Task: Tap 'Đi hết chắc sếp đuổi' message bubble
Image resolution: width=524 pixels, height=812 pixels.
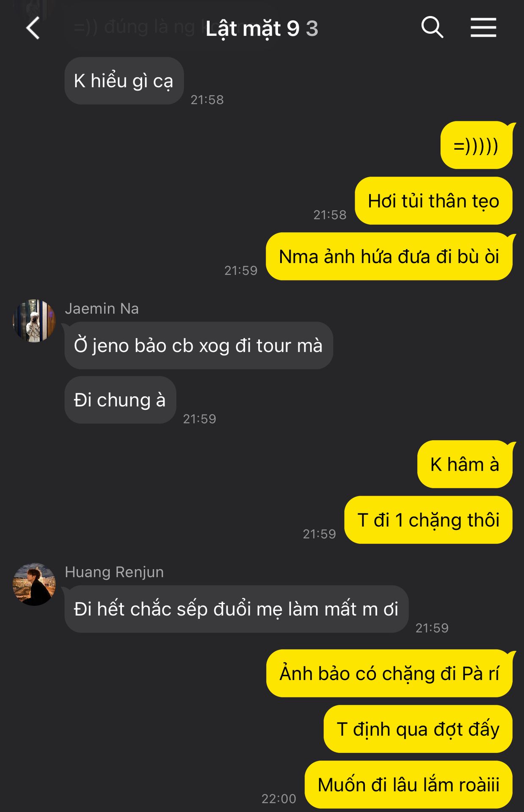Action: (x=236, y=609)
